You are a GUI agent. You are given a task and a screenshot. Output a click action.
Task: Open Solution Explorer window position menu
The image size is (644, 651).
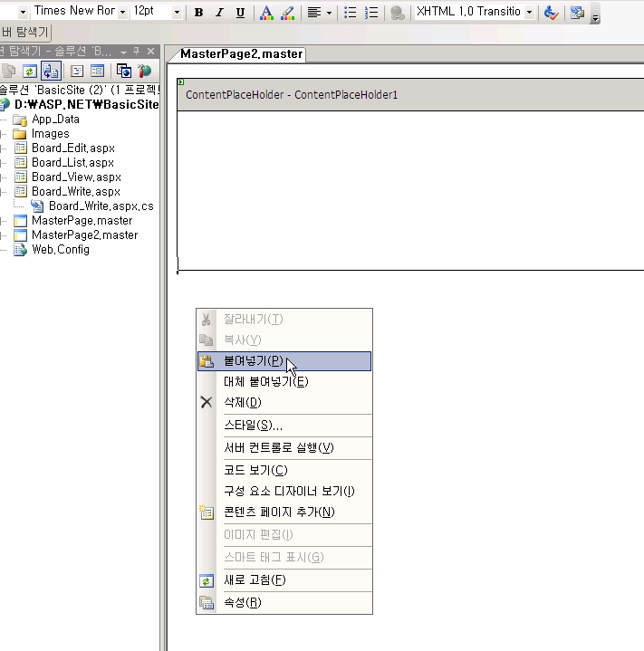coord(123,52)
